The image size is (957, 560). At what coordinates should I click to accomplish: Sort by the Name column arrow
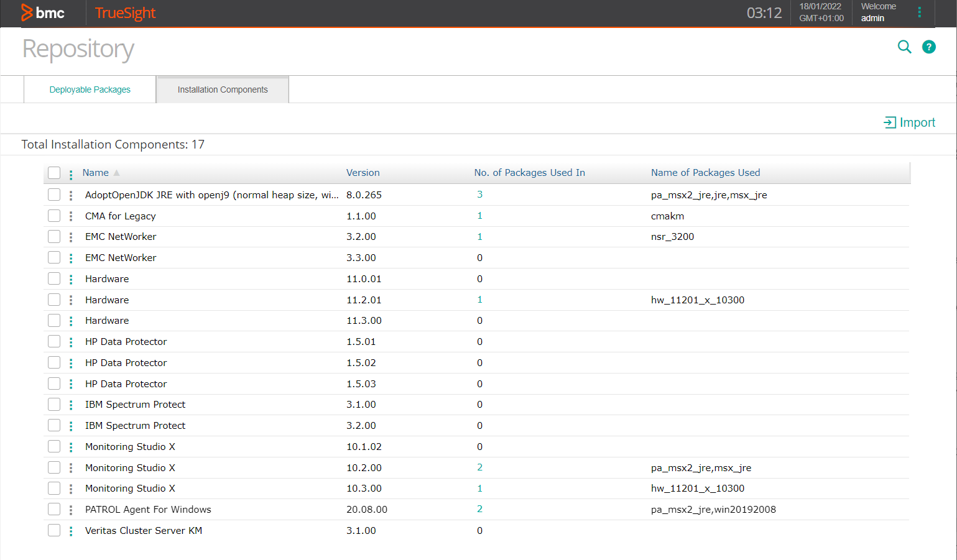click(116, 173)
